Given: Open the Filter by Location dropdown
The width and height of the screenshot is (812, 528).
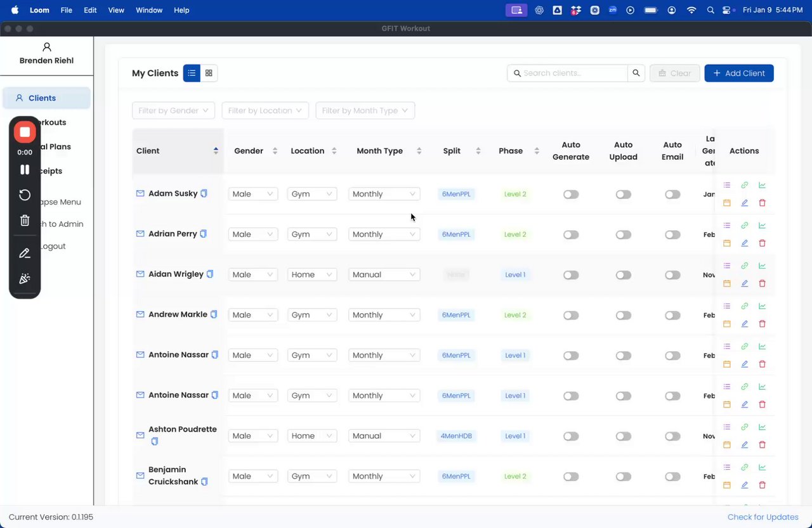Looking at the screenshot, I should 265,110.
